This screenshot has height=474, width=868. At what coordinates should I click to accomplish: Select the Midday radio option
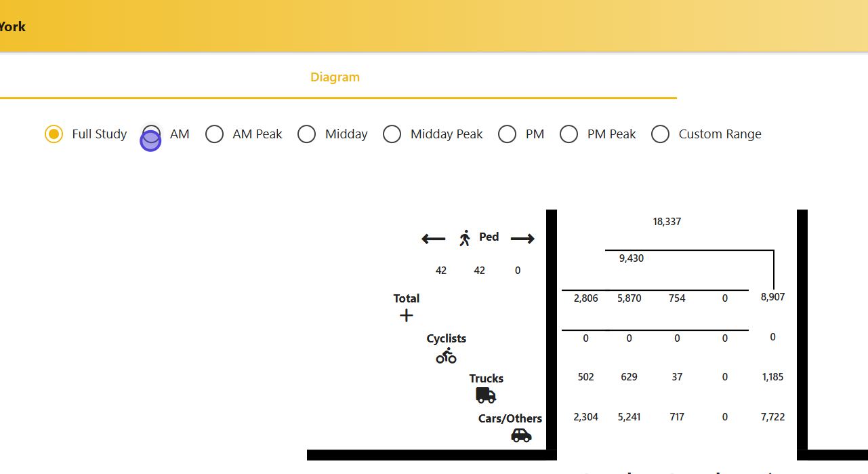307,134
